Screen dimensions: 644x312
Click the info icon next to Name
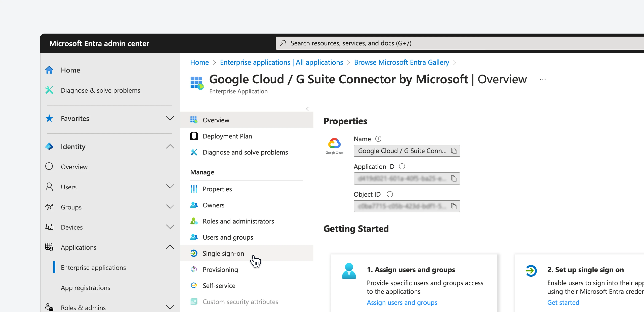(x=379, y=139)
